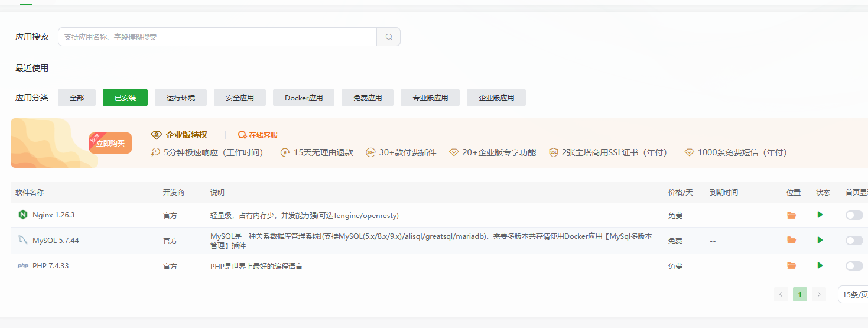Image resolution: width=868 pixels, height=328 pixels.
Task: Click the MySQL logo icon
Action: tap(23, 240)
